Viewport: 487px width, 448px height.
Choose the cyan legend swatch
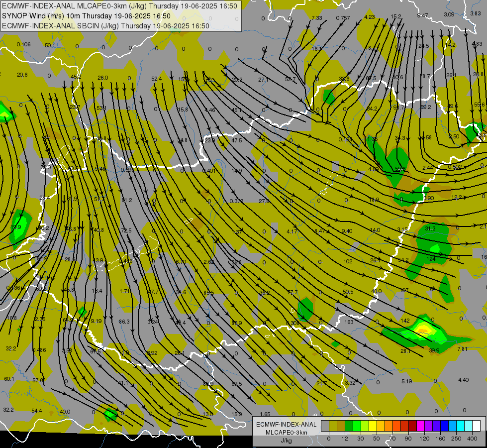point(460,426)
